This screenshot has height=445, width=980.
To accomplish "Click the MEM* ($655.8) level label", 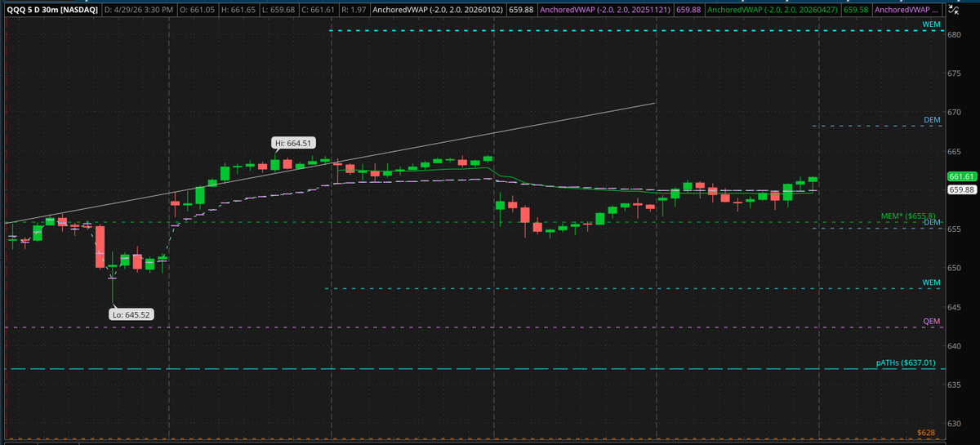I will pyautogui.click(x=908, y=216).
